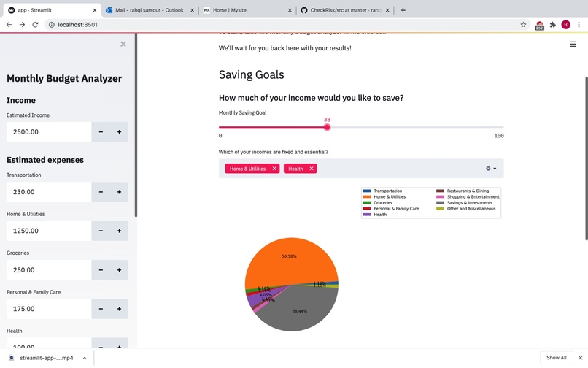Open the browser Extensions puzzle icon

click(x=552, y=25)
